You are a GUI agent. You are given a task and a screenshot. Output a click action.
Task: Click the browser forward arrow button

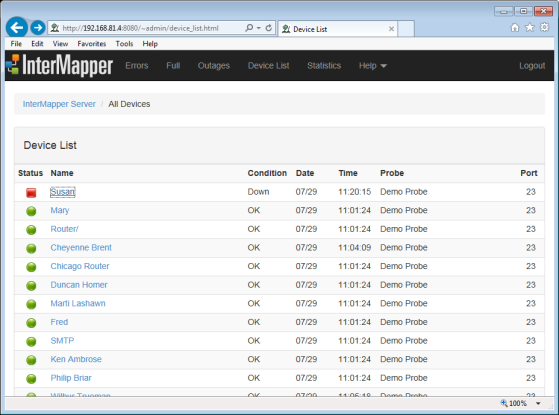[37, 27]
